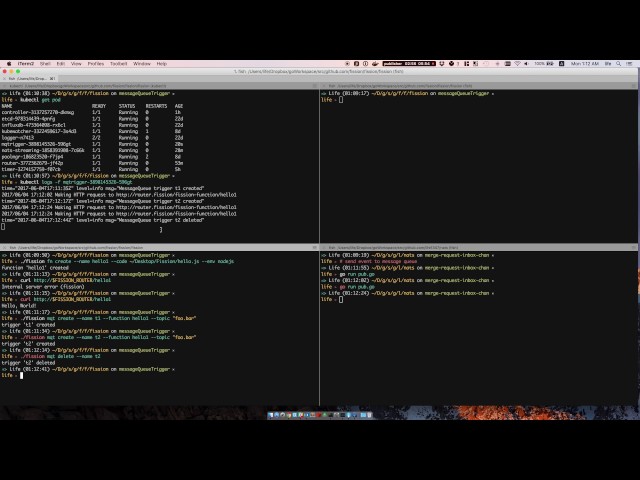Screen dimensions: 640x480
Task: Click the first 'go run pub.go' command
Action: point(357,274)
